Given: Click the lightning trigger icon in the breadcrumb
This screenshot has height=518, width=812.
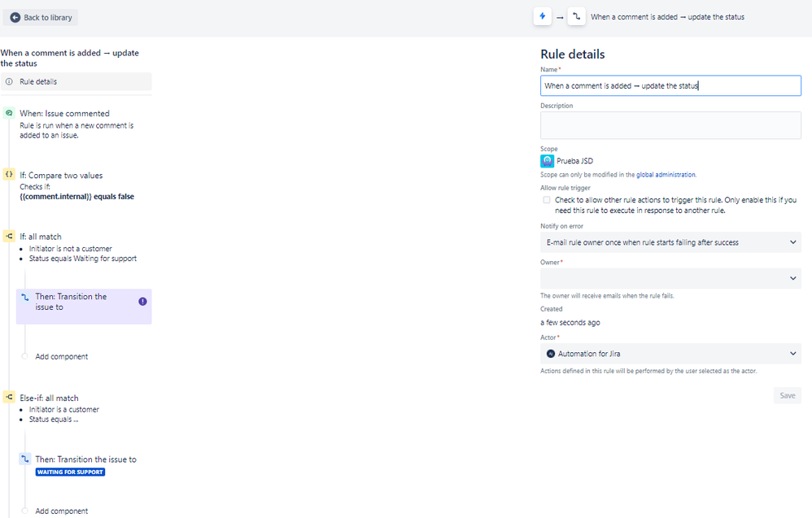Looking at the screenshot, I should 542,16.
